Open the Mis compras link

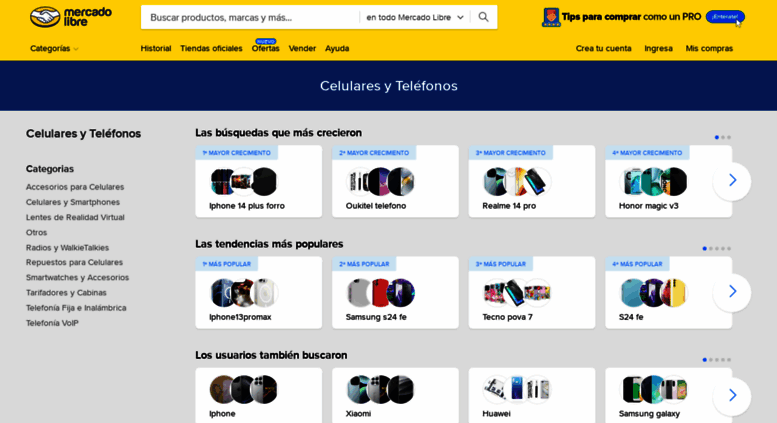click(709, 49)
